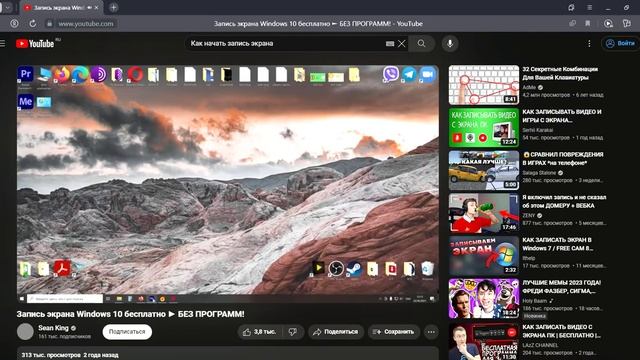Open the Sean King channel avatar

25,331
